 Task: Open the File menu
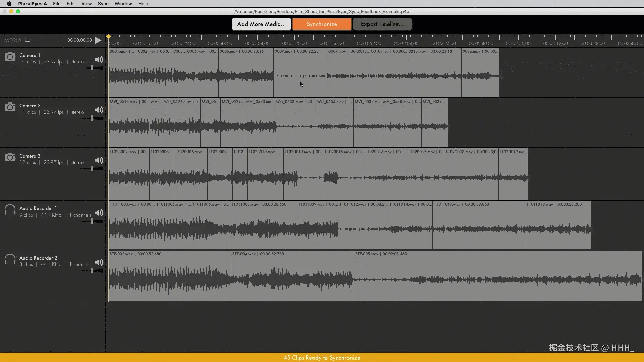57,4
